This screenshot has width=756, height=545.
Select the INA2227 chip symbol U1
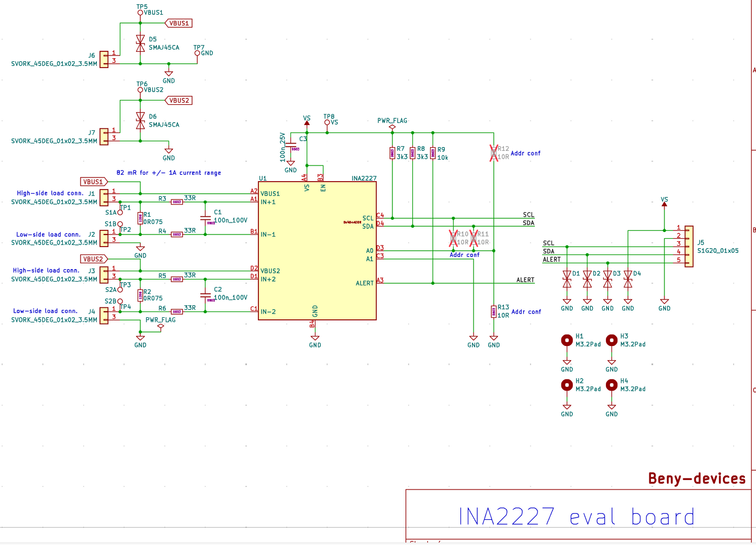(317, 251)
